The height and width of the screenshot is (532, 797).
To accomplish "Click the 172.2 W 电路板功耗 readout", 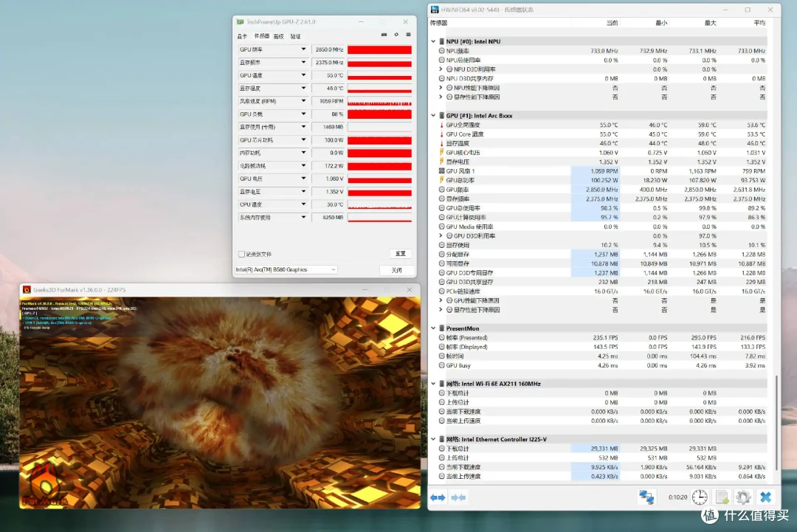I will click(x=329, y=166).
